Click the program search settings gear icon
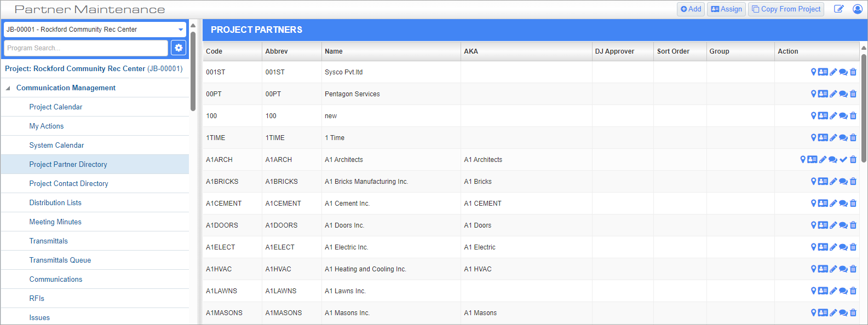The width and height of the screenshot is (868, 325). (x=179, y=48)
